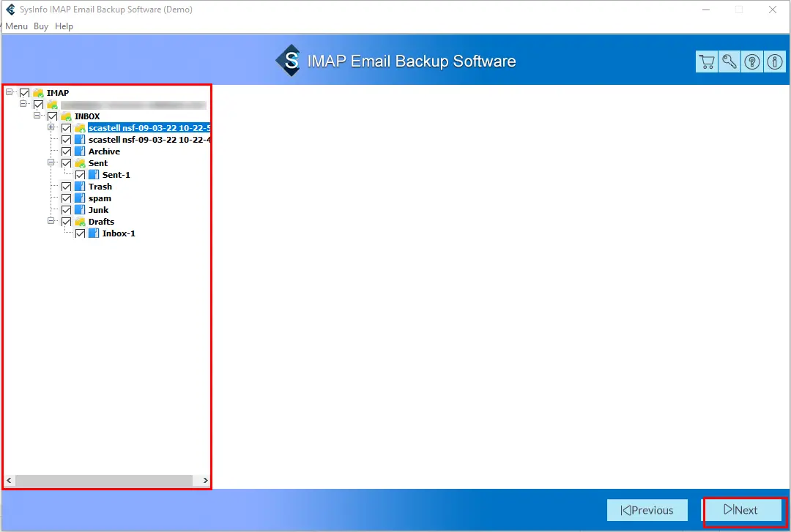Uncheck the Inbox-1 checkbox

coord(80,233)
